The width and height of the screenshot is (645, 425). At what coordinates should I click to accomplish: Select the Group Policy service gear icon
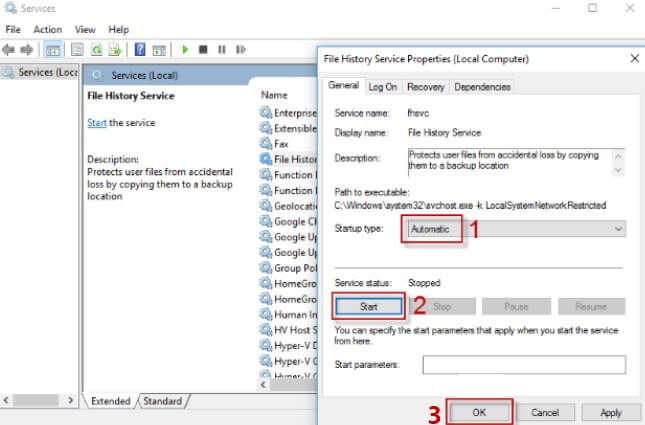pyautogui.click(x=266, y=267)
